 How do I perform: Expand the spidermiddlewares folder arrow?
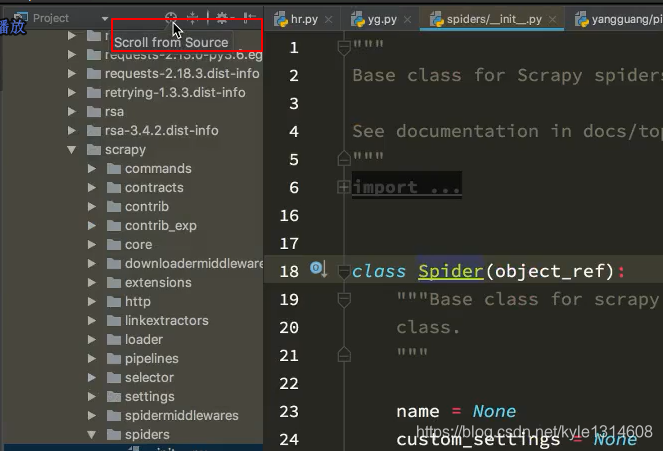tap(92, 416)
